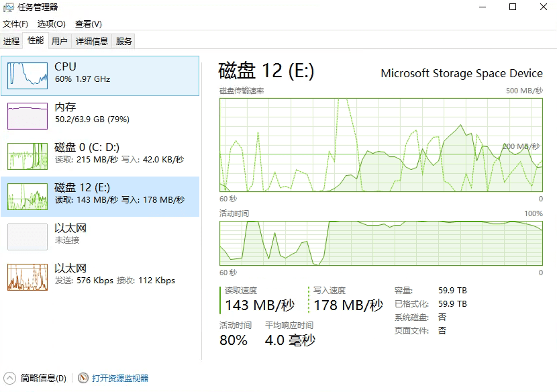
Task: Click the Resource Monitor icon at bottom
Action: pyautogui.click(x=83, y=379)
